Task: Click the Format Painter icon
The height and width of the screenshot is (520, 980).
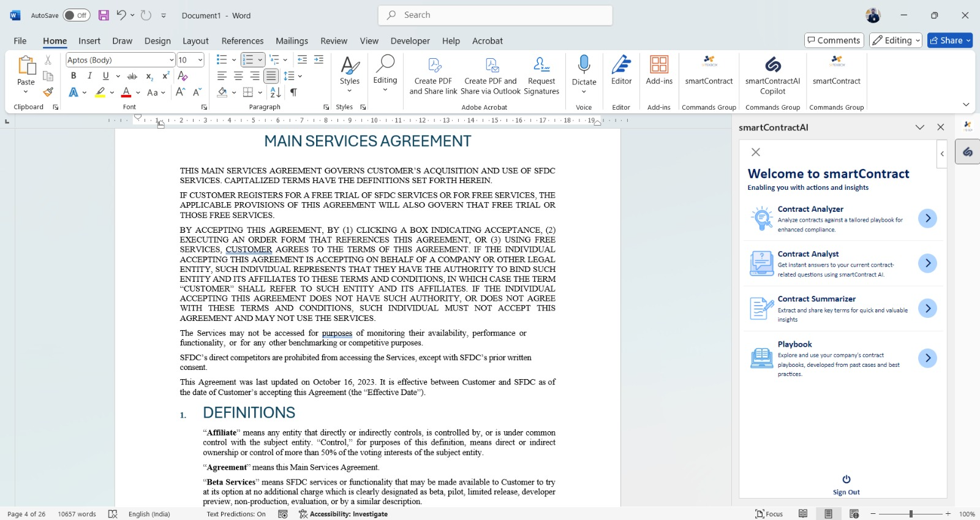Action: pos(48,92)
